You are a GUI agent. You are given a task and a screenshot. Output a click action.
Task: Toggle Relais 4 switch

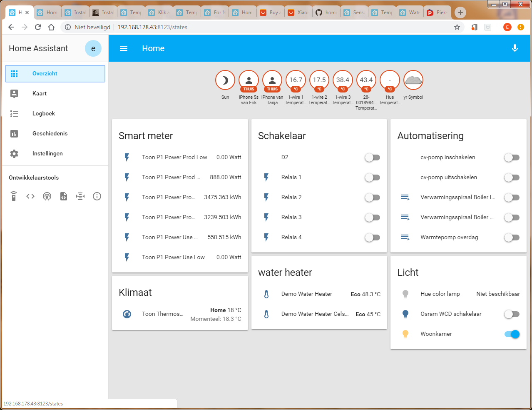click(373, 237)
